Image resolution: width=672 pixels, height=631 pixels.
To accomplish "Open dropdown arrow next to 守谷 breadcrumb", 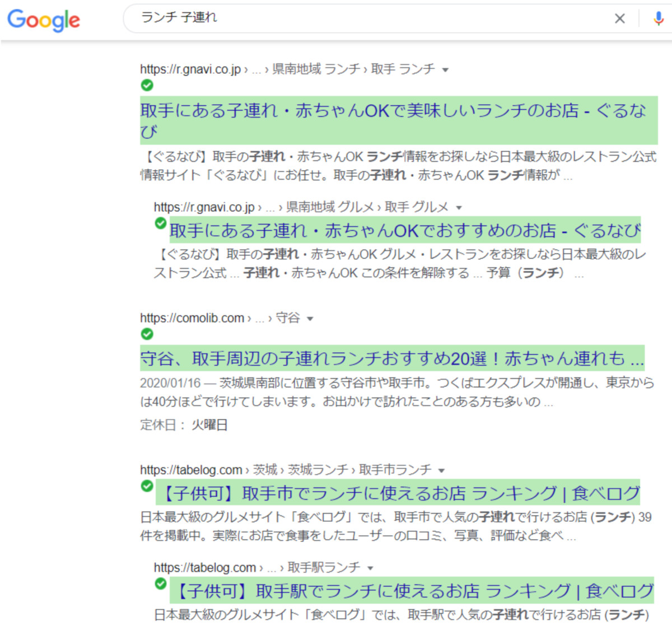I will (310, 319).
